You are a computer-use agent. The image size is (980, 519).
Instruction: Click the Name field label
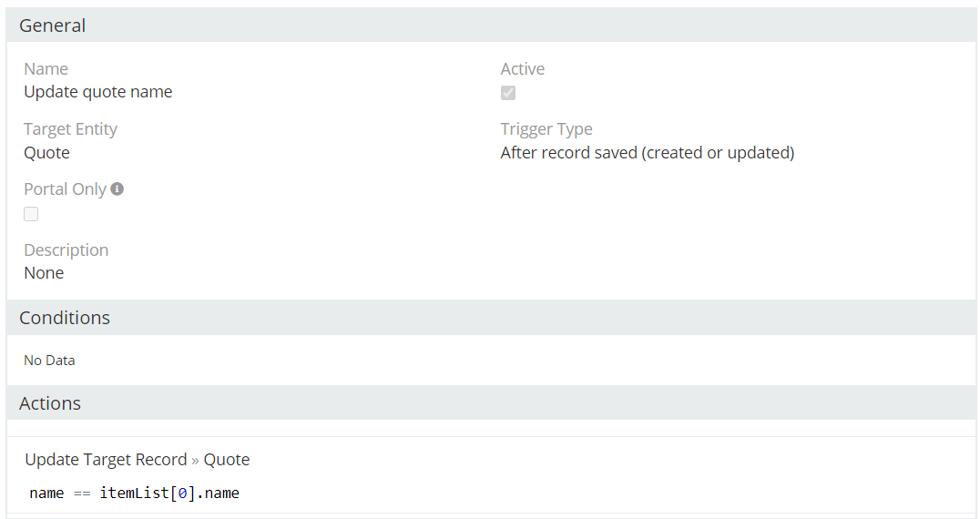(46, 69)
